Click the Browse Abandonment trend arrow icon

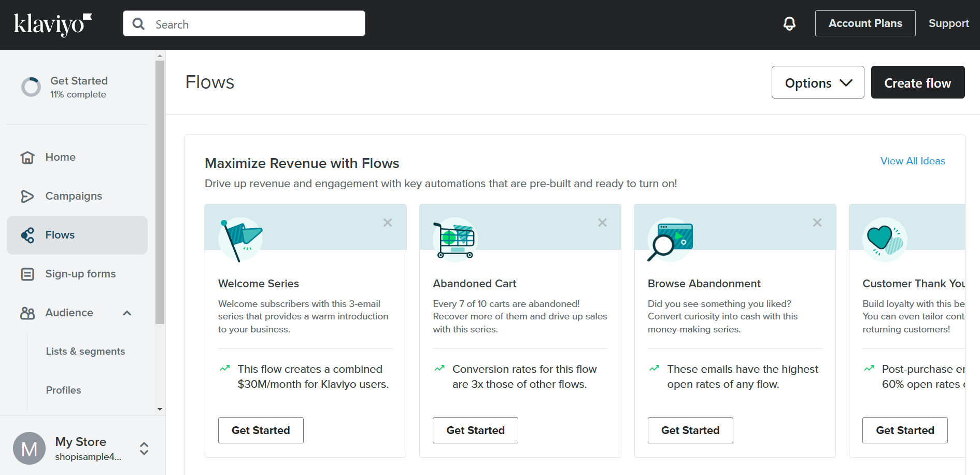click(x=655, y=369)
